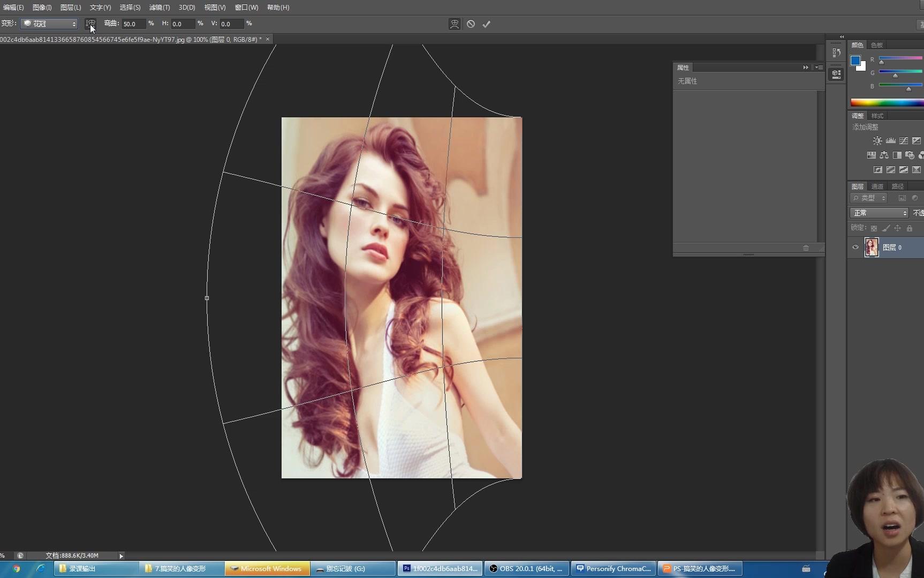Toggle lock transparent pixels

coord(874,228)
